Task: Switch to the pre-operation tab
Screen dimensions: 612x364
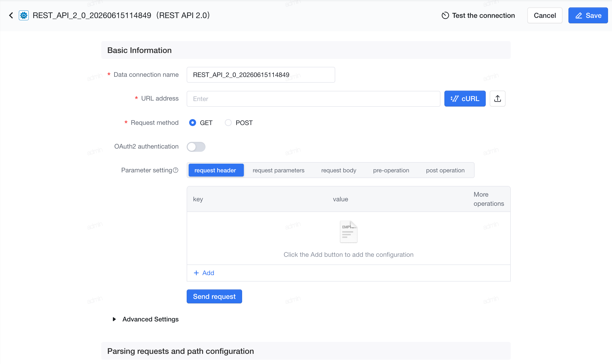Action: click(x=391, y=170)
